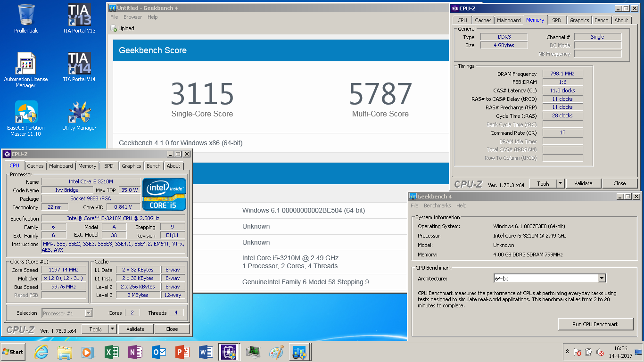This screenshot has width=644, height=362.
Task: Switch to CPU tab in CPU-Z Memory window
Action: tap(462, 20)
